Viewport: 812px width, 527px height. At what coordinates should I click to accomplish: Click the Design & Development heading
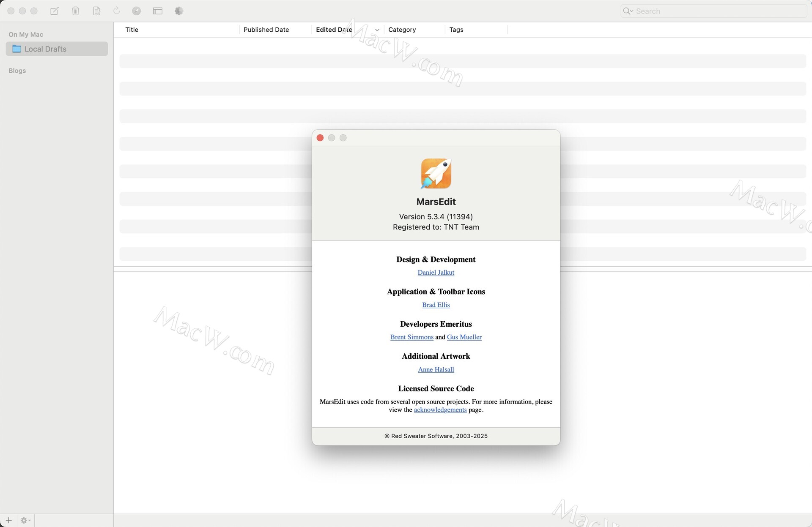436,259
